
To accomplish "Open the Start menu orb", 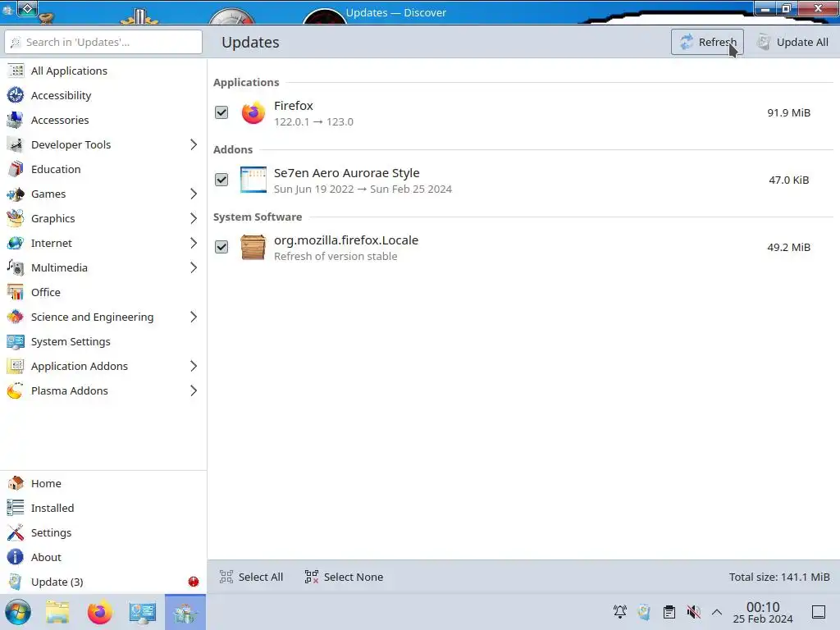I will pos(18,612).
